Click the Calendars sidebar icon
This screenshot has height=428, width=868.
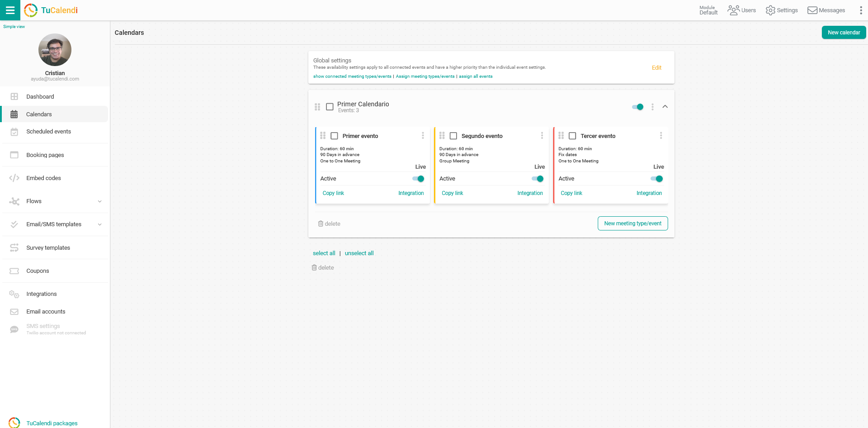tap(14, 114)
